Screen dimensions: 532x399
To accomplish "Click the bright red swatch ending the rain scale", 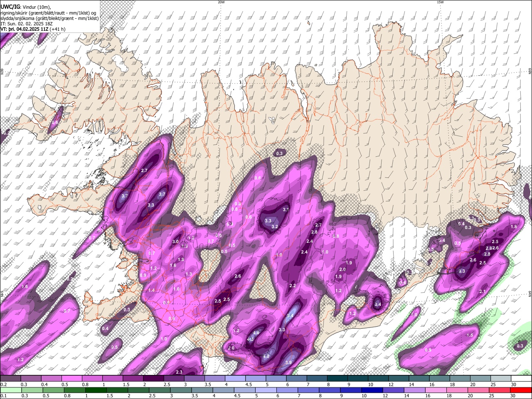I will coord(520,390).
